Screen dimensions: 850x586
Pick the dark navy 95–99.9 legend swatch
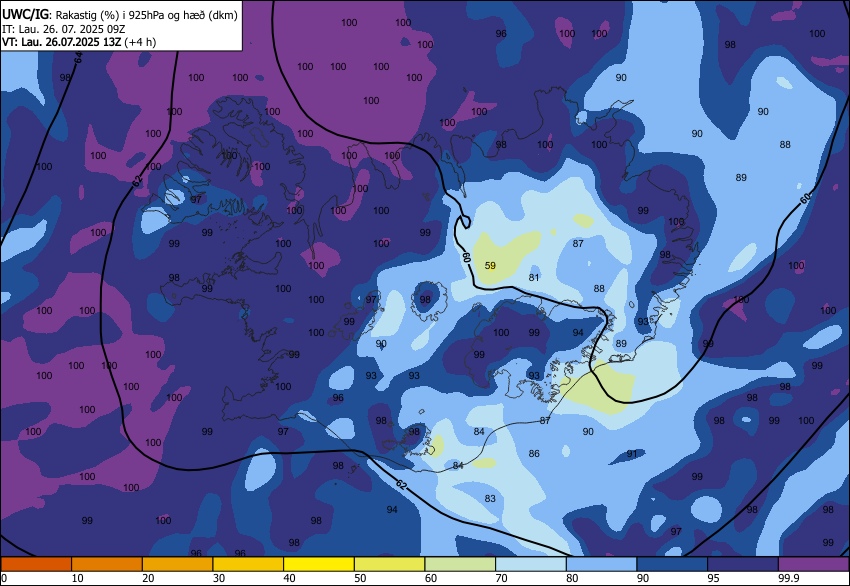[x=743, y=564]
